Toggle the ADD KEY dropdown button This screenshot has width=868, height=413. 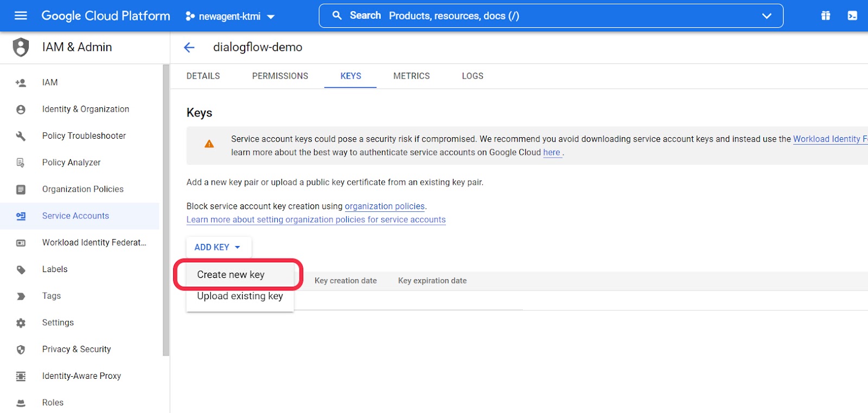tap(219, 247)
